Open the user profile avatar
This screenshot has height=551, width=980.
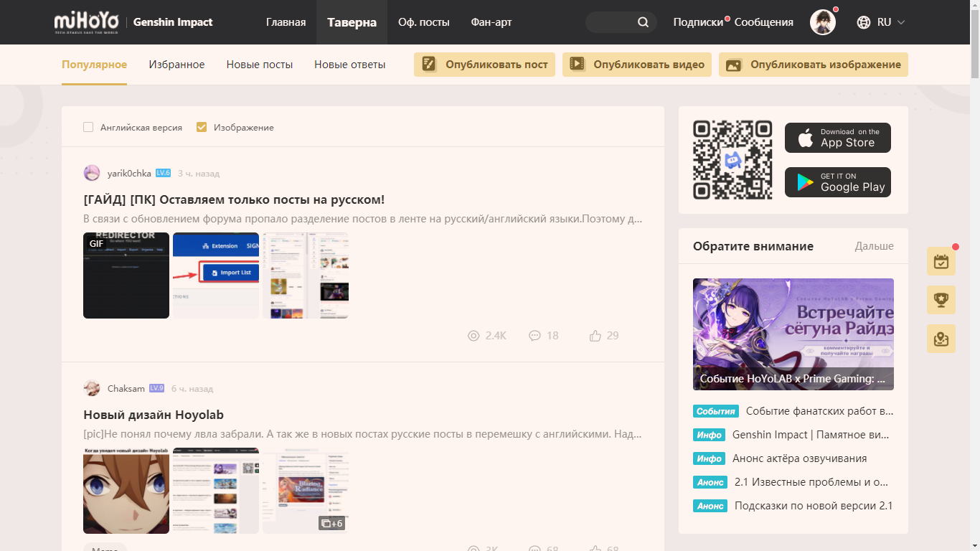[x=822, y=22]
